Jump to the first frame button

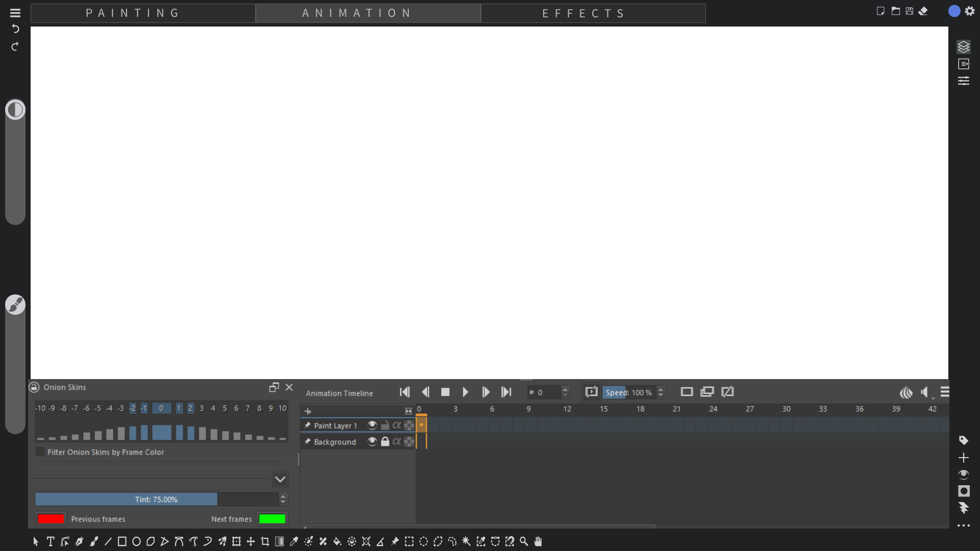405,392
